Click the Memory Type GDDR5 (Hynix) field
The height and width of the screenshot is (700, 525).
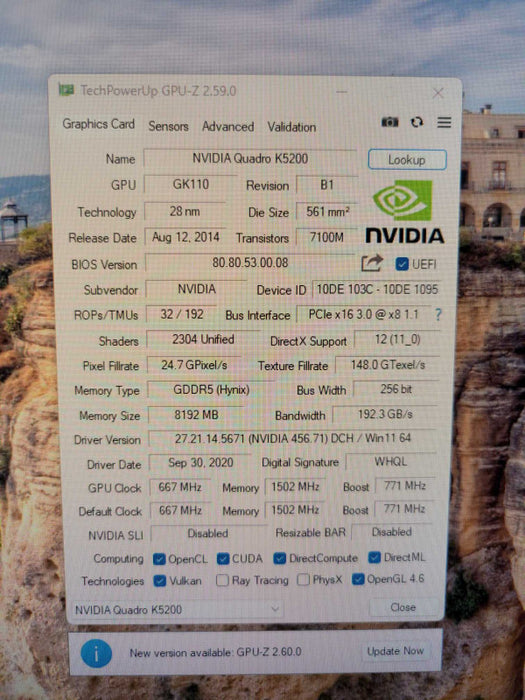pyautogui.click(x=211, y=390)
